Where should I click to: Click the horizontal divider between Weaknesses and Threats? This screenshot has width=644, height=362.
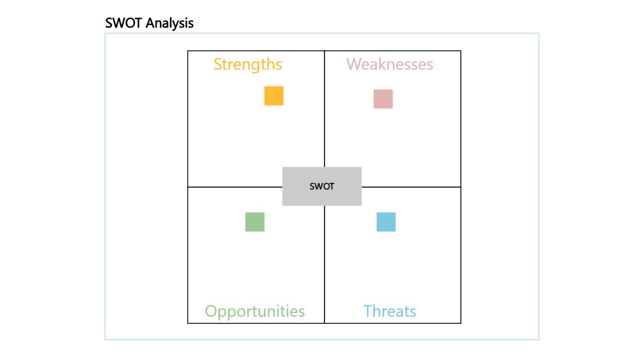coord(411,187)
